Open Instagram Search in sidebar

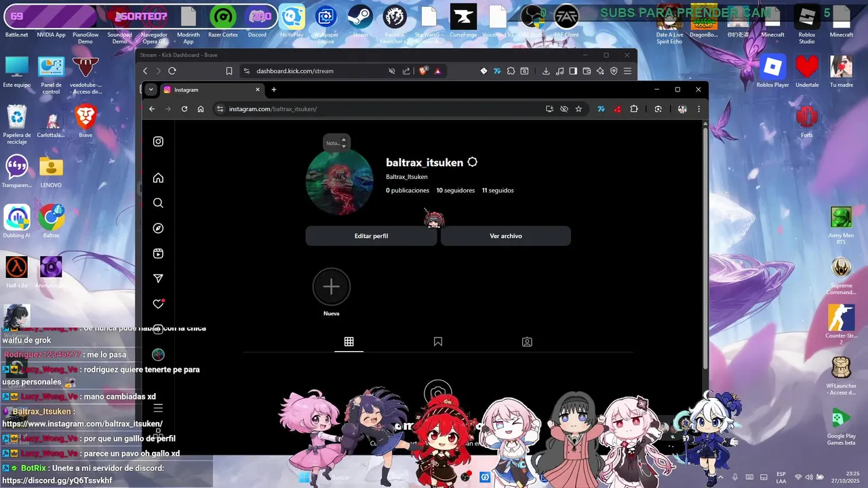pyautogui.click(x=158, y=203)
